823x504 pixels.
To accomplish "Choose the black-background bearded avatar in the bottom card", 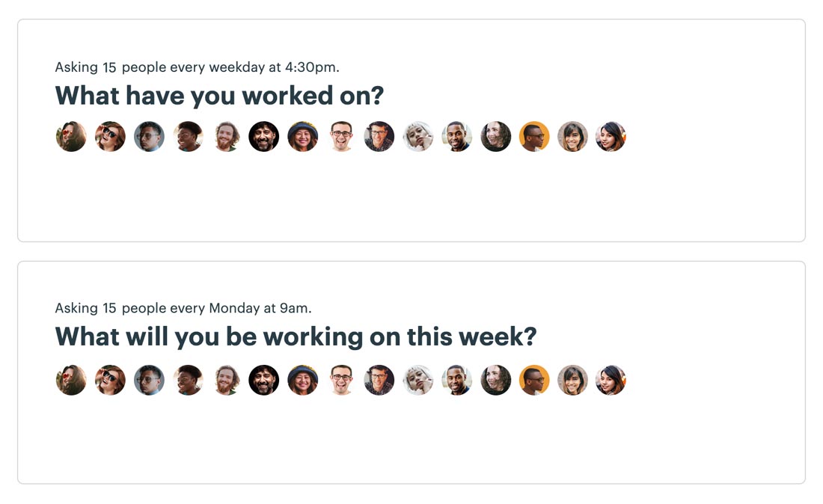I will tap(264, 380).
